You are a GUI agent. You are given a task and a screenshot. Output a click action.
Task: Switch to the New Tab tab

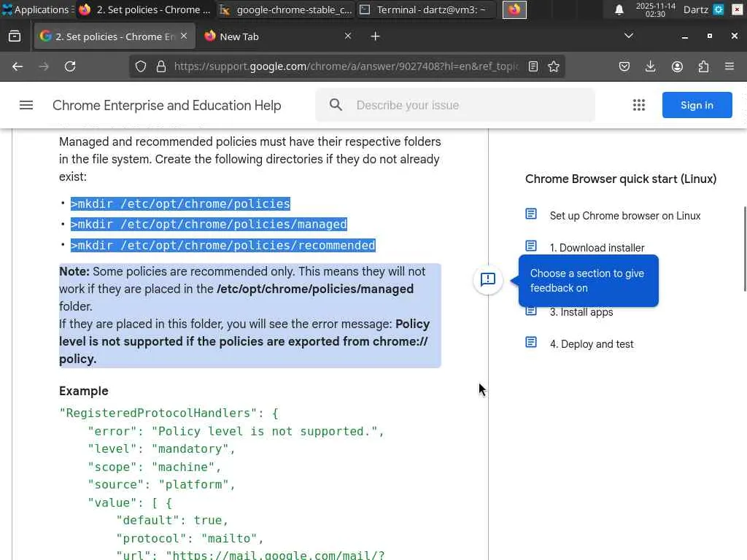click(x=278, y=36)
